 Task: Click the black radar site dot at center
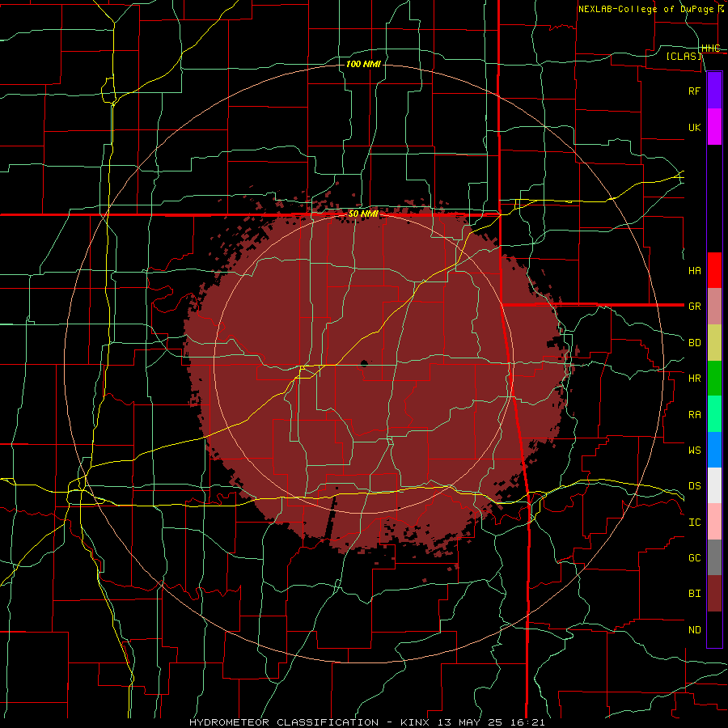[x=364, y=363]
